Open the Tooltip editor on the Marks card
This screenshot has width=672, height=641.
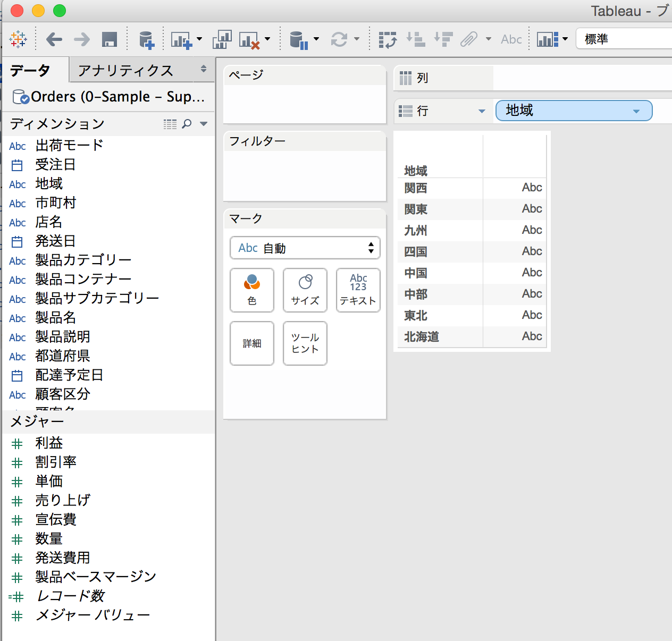point(305,343)
